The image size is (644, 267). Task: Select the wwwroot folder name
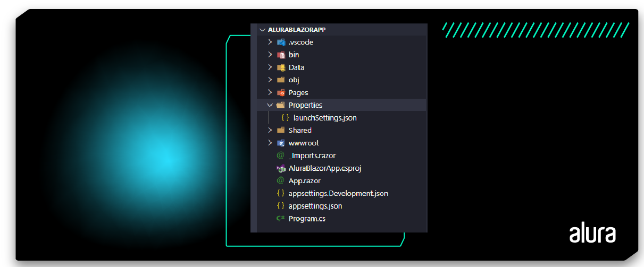(304, 143)
